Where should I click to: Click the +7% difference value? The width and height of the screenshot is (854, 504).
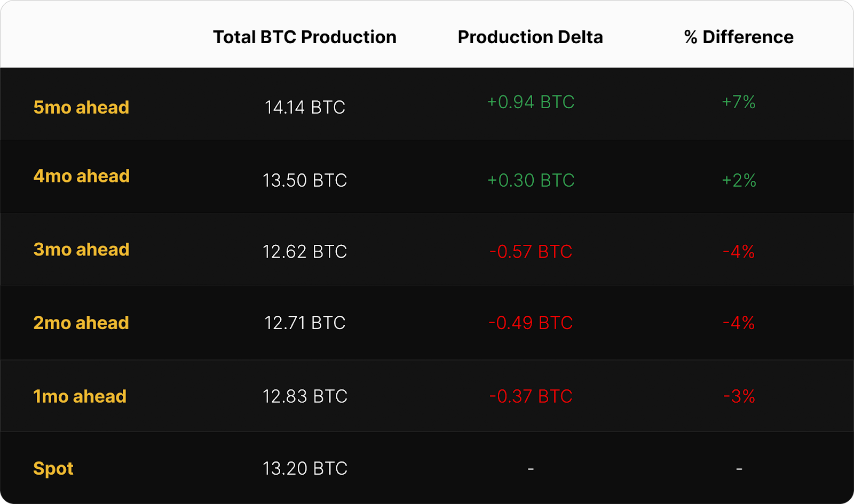739,102
